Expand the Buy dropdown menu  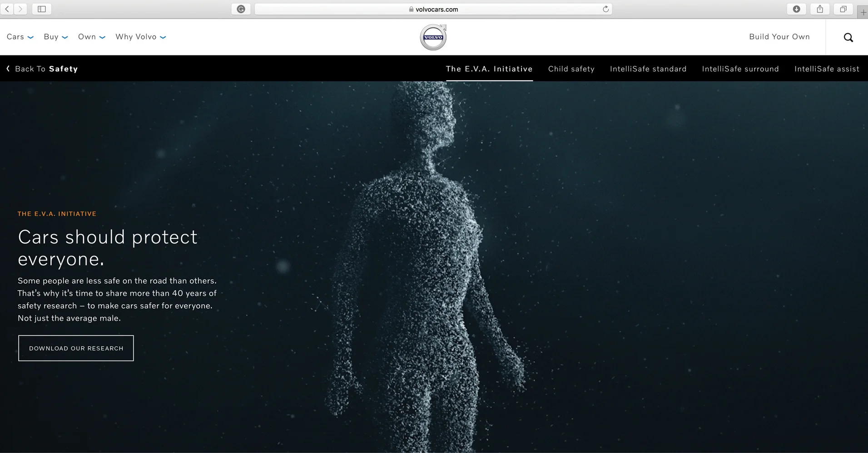(56, 37)
